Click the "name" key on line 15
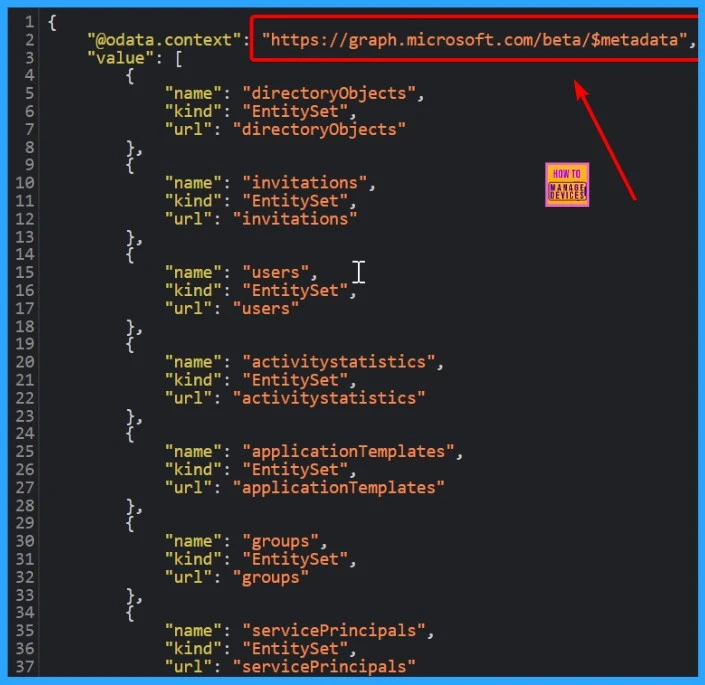The height and width of the screenshot is (685, 705). click(x=193, y=272)
